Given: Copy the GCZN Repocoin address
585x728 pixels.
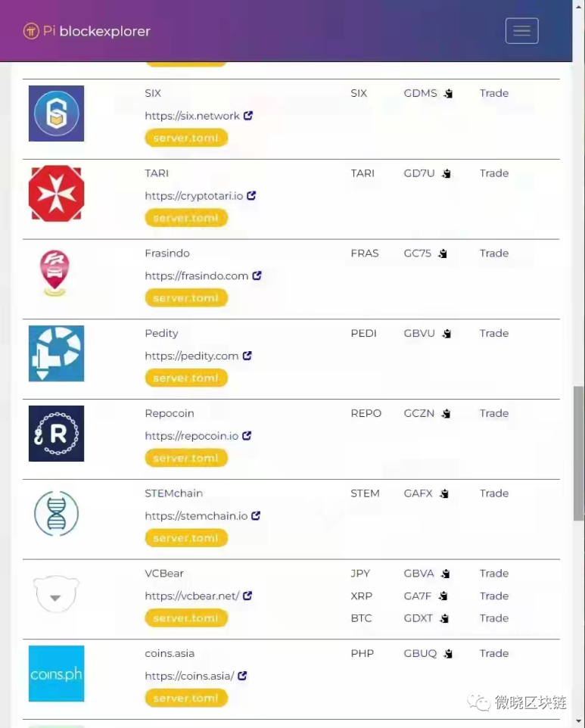Looking at the screenshot, I should pyautogui.click(x=446, y=413).
